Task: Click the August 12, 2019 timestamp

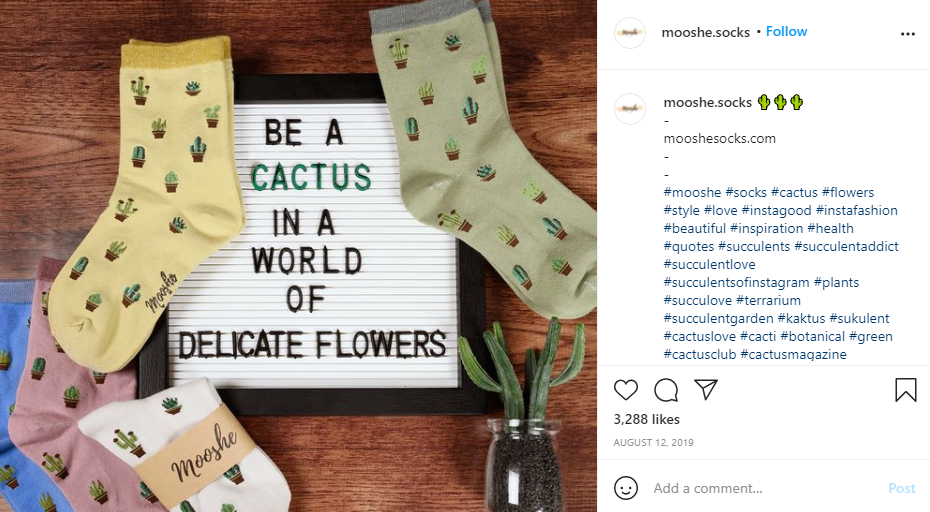Action: point(653,442)
